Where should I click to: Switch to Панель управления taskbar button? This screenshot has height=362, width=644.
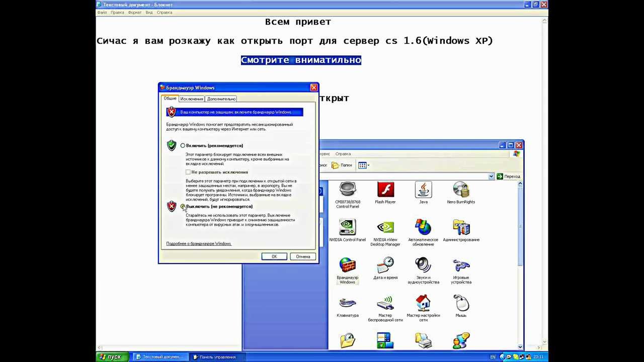click(218, 357)
